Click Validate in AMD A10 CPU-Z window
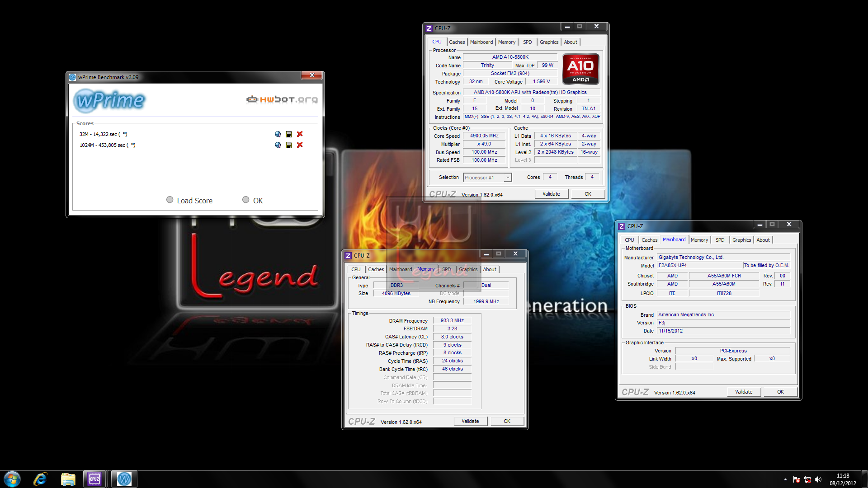This screenshot has width=868, height=488. pyautogui.click(x=551, y=194)
